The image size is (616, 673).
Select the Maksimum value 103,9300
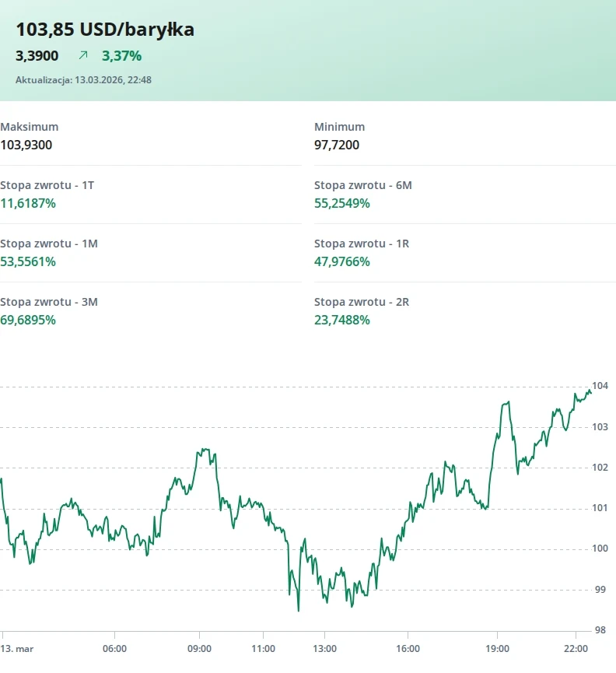coord(26,145)
